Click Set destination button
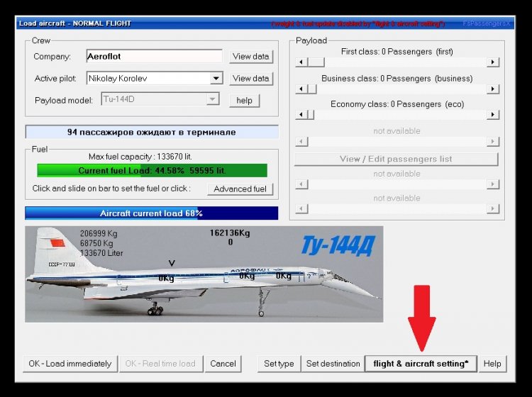532x397 pixels. coord(333,364)
